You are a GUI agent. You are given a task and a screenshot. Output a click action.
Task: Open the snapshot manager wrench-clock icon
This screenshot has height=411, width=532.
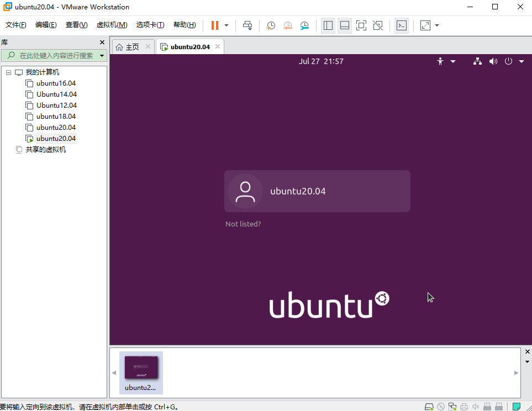(x=304, y=25)
